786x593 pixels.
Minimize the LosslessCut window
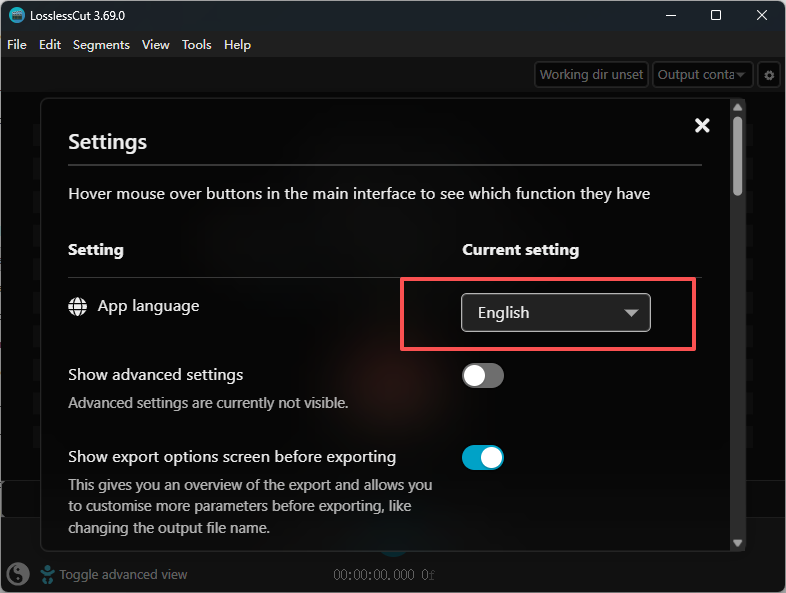tap(671, 16)
